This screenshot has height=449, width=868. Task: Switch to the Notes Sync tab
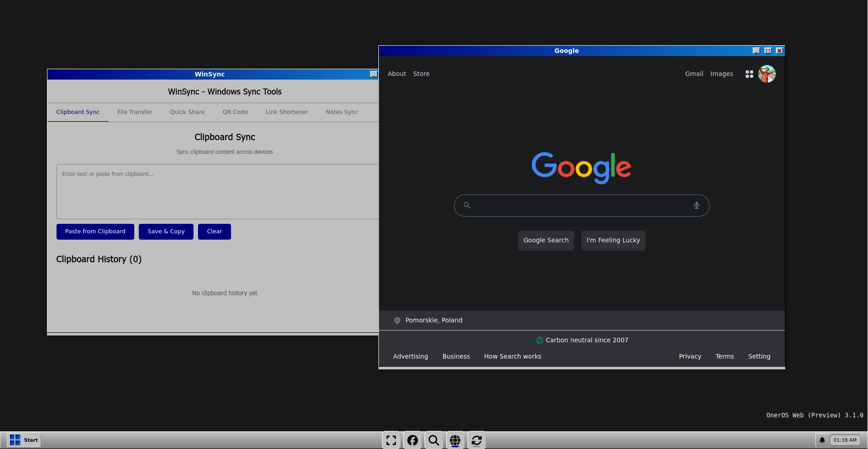click(342, 112)
